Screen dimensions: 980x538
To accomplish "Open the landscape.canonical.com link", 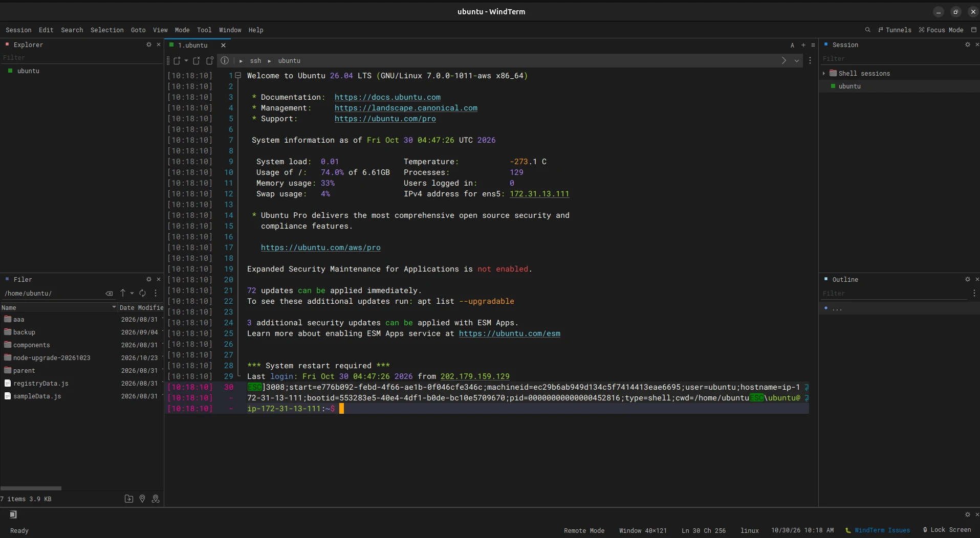I will click(x=406, y=108).
